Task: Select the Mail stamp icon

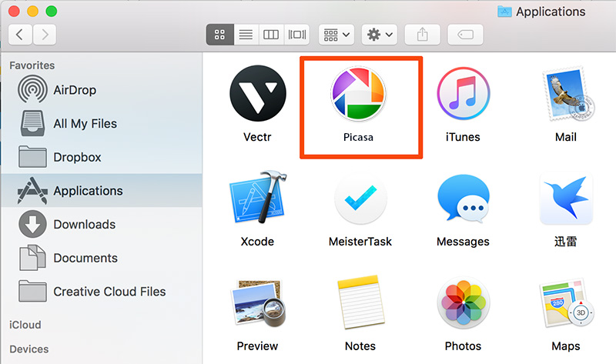Action: tap(567, 93)
